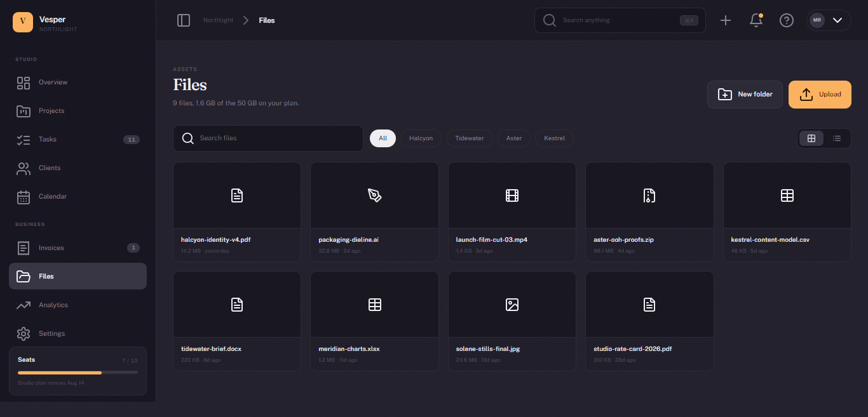
Task: Click the Calendar icon in sidebar
Action: click(24, 197)
